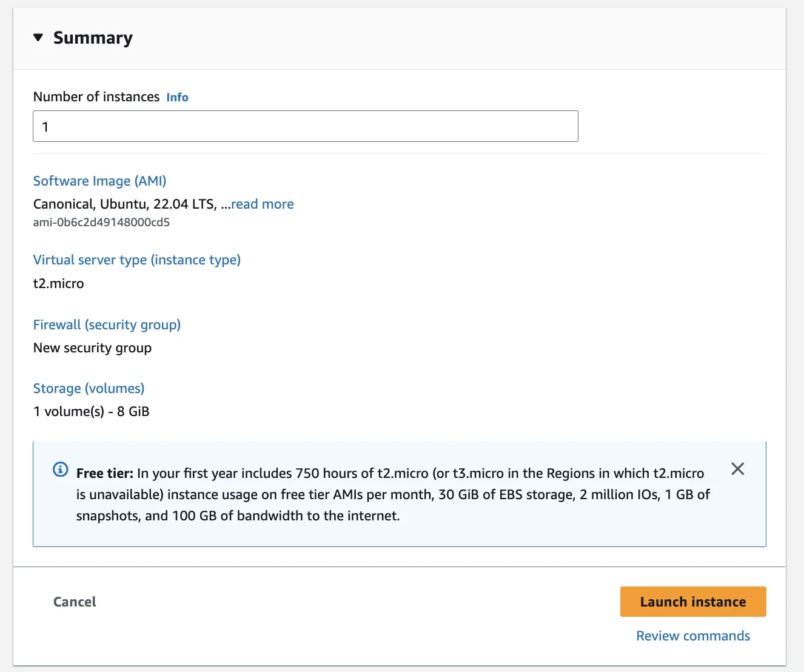Viewport: 804px width, 672px height.
Task: Open the Virtual server type link
Action: click(x=136, y=260)
